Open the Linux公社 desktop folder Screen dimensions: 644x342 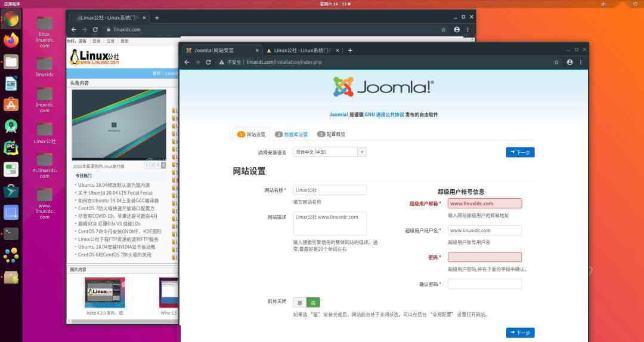click(44, 133)
